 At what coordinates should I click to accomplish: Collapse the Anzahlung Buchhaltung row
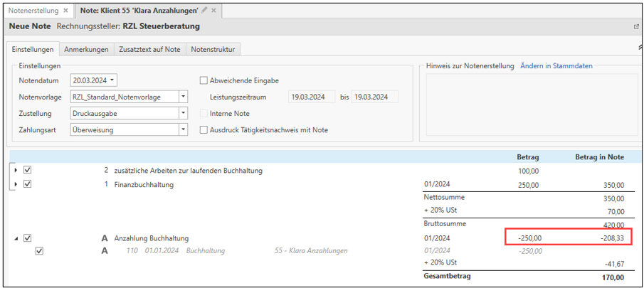tap(16, 238)
